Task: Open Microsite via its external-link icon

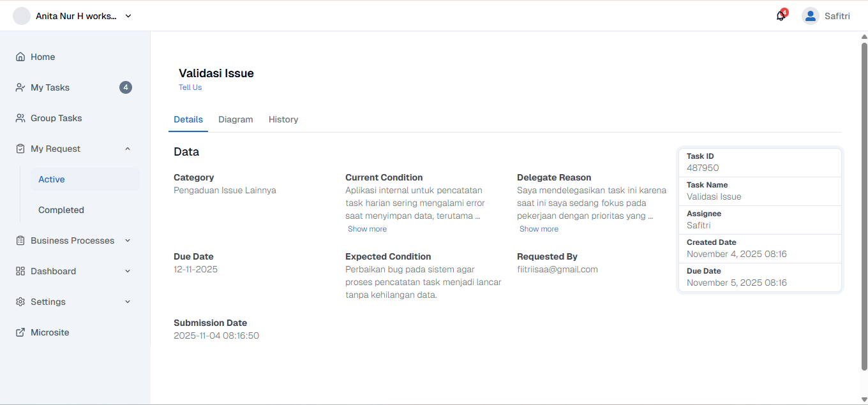Action: [x=20, y=332]
